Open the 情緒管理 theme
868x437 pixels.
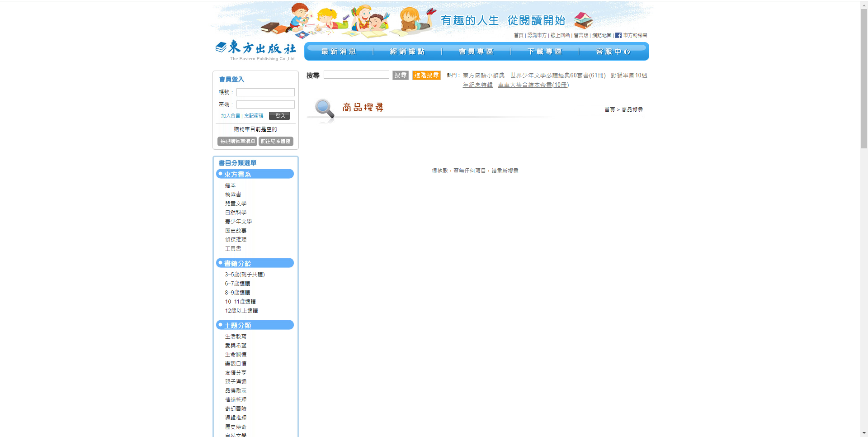[236, 400]
